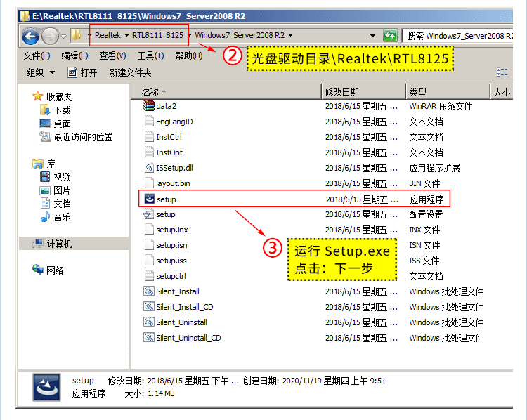Open the 视频 library
The width and height of the screenshot is (527, 420).
point(55,177)
